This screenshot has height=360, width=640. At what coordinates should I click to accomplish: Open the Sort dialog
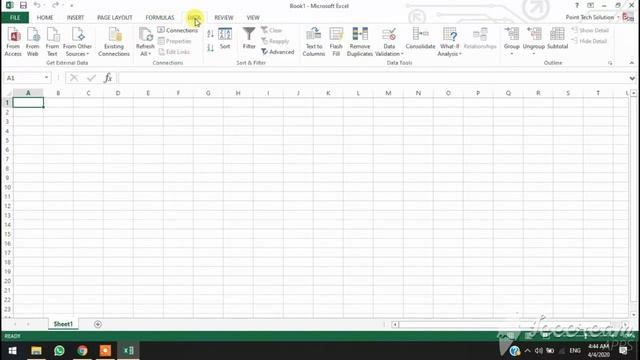[x=225, y=38]
